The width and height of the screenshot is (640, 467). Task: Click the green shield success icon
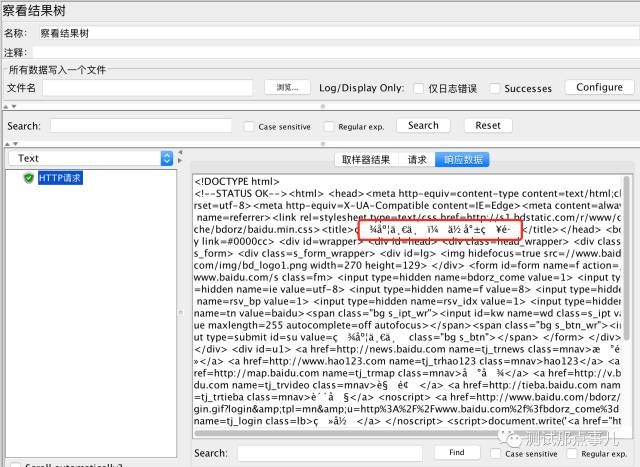(x=28, y=178)
